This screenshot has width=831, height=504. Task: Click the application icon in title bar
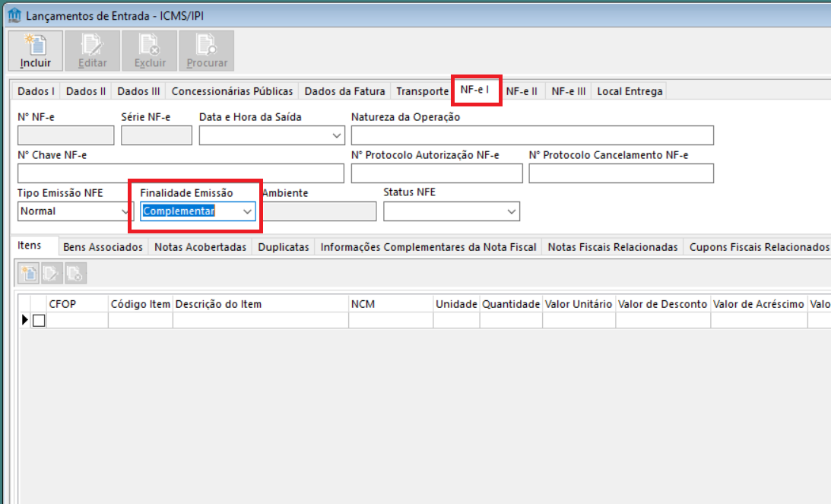(14, 15)
